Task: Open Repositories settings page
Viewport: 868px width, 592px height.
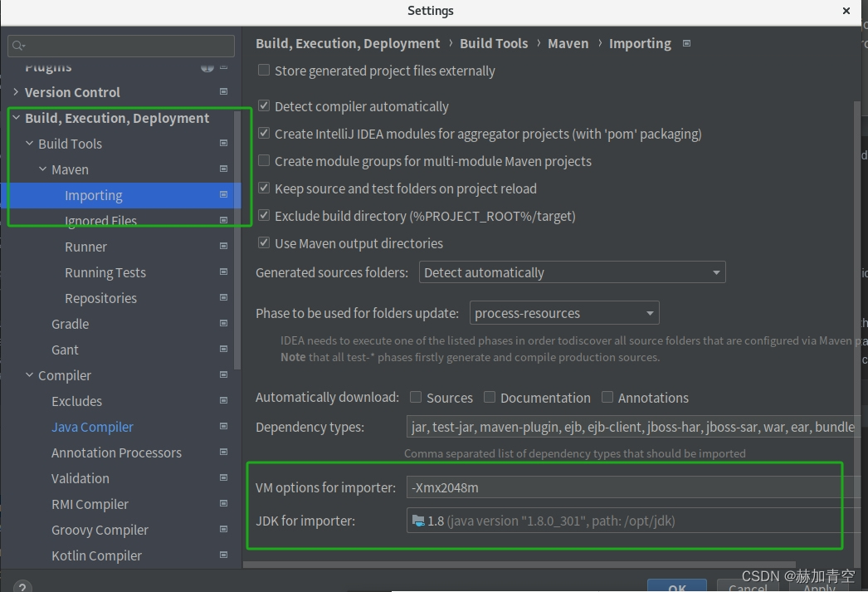Action: point(100,299)
